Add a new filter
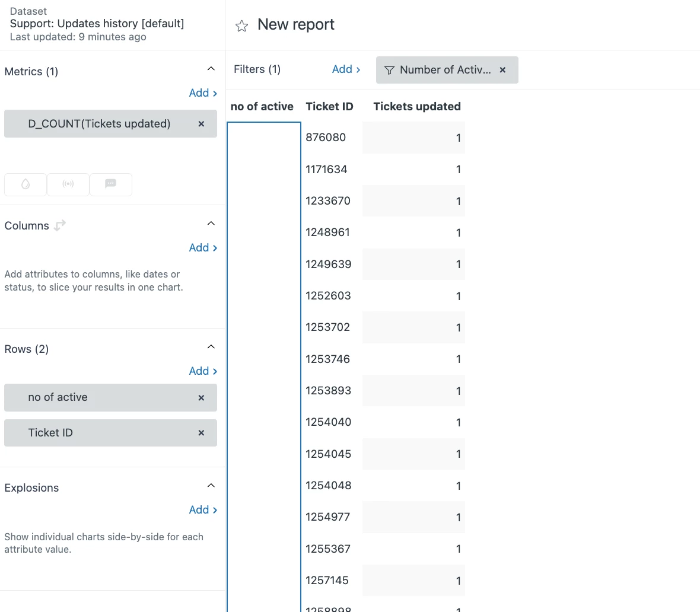The image size is (700, 612). coord(346,69)
